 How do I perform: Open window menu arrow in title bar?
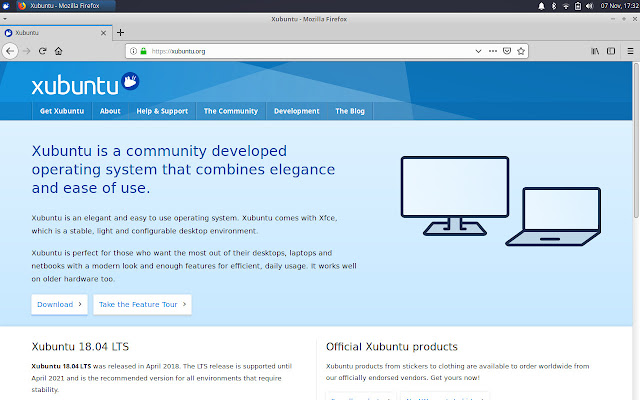pyautogui.click(x=4, y=19)
